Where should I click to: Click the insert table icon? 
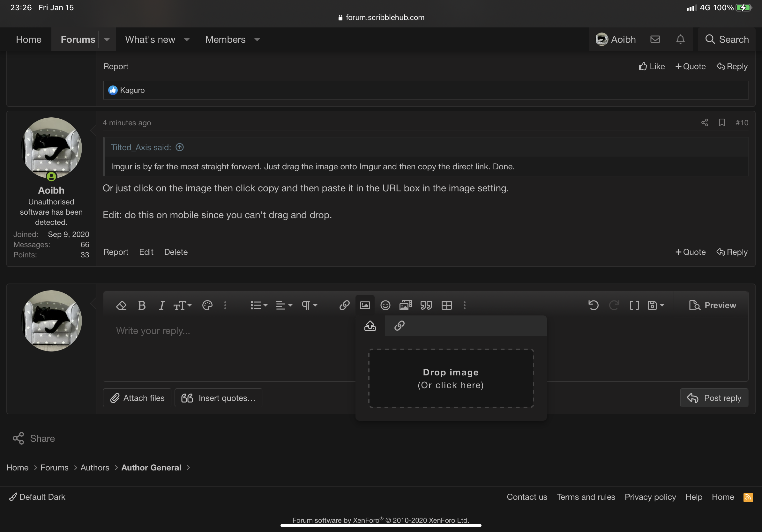[x=446, y=305]
